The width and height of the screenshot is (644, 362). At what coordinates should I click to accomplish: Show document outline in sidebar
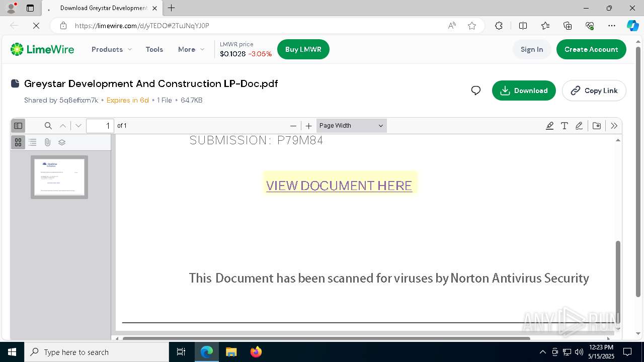(x=33, y=142)
